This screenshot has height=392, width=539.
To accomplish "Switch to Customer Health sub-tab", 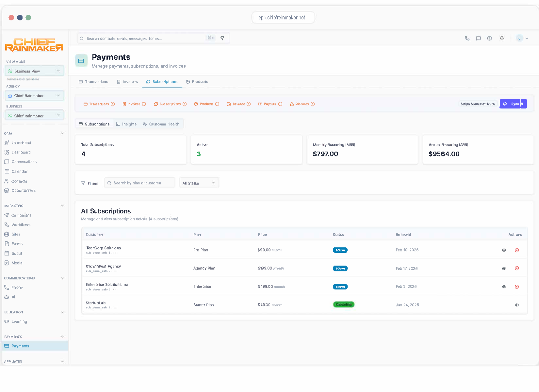I will coord(161,124).
